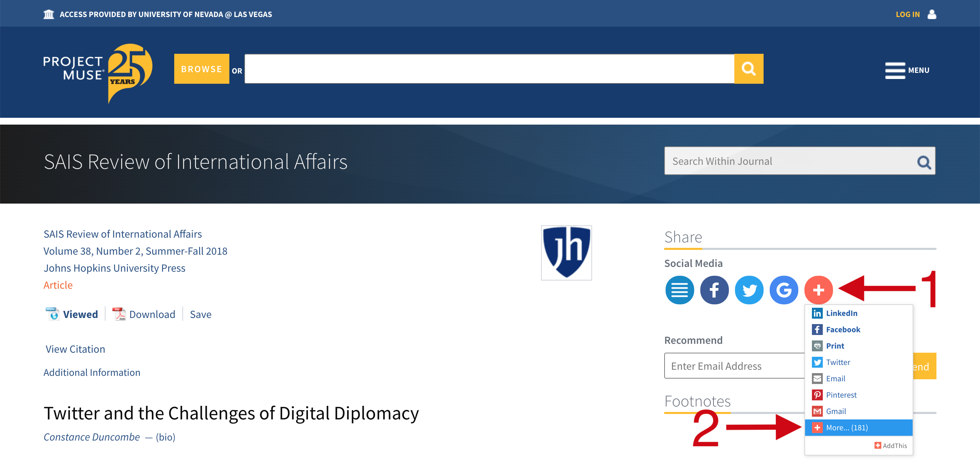Click the View Citation link
Image resolution: width=980 pixels, height=463 pixels.
[x=75, y=349]
